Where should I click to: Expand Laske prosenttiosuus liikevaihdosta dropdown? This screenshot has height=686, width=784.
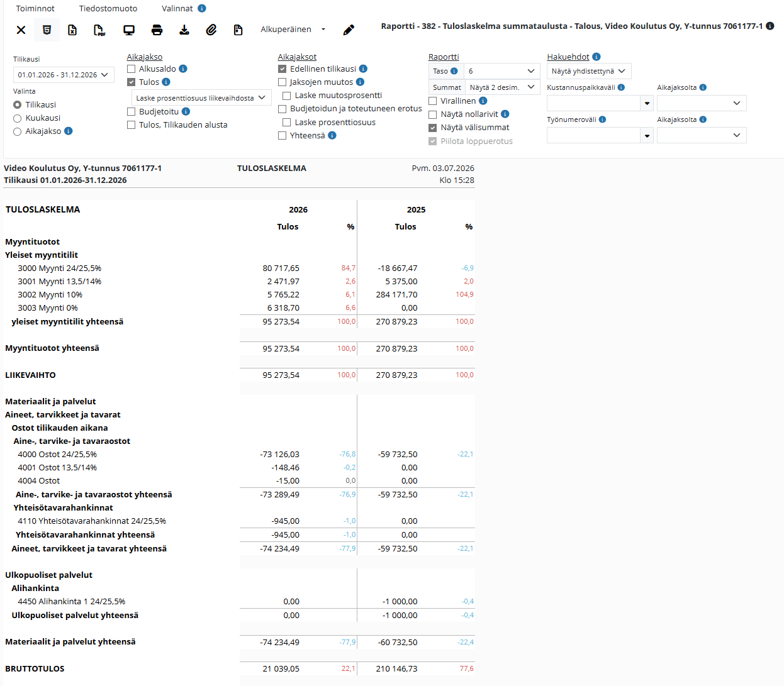tap(201, 97)
